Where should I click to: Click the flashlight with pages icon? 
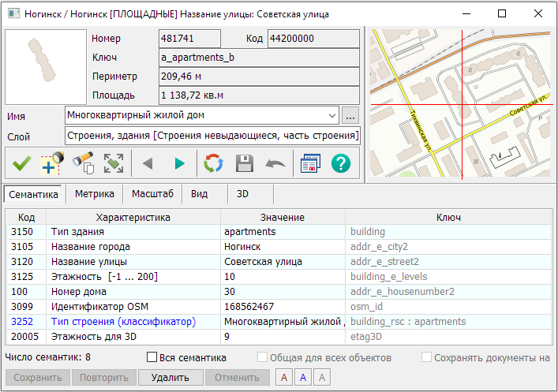point(83,163)
